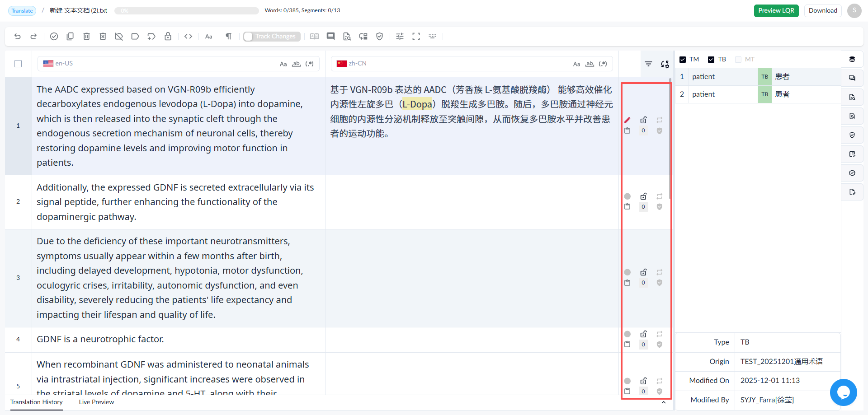Screen dimensions: 868x415
Task: Click the translation progress bar
Action: [186, 11]
